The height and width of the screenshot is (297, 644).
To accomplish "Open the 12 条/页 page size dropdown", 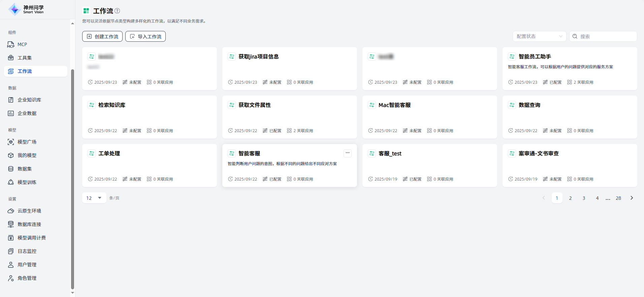I will [94, 198].
